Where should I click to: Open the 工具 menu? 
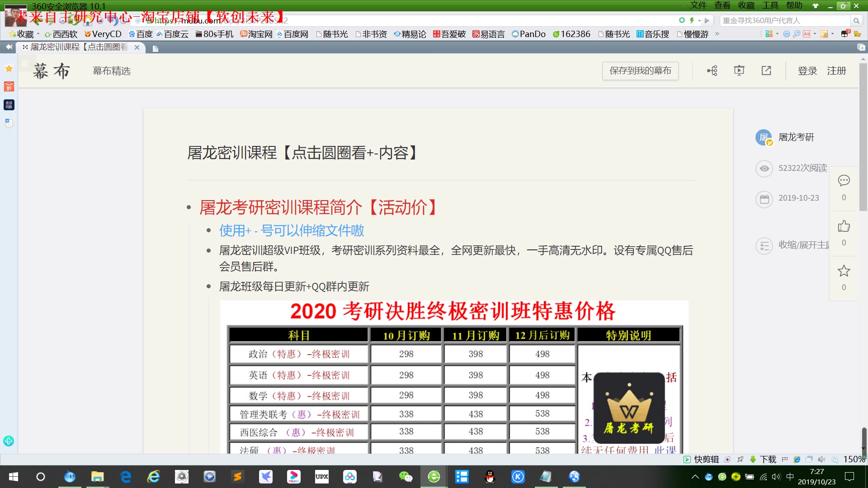[770, 5]
